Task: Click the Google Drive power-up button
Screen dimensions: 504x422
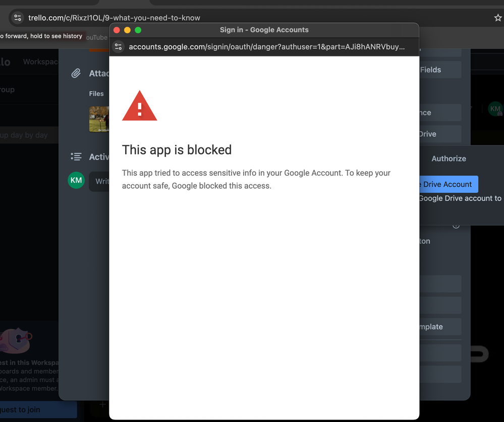Action: tap(440, 134)
